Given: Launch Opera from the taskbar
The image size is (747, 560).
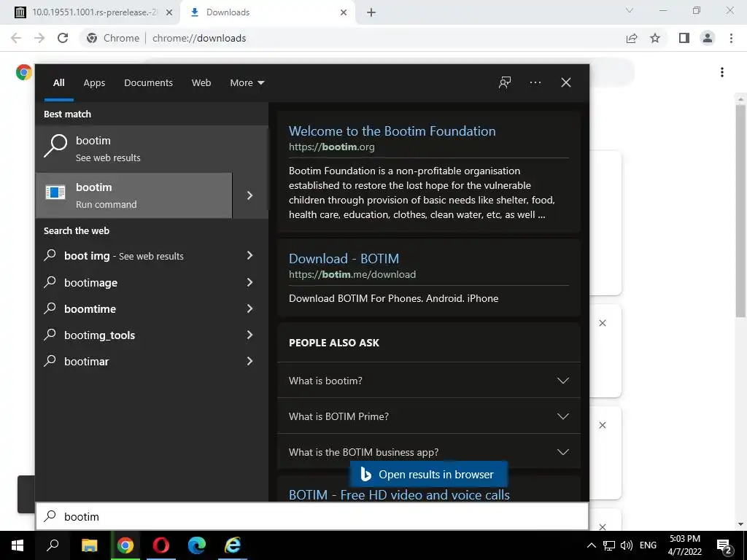Looking at the screenshot, I should pyautogui.click(x=161, y=545).
